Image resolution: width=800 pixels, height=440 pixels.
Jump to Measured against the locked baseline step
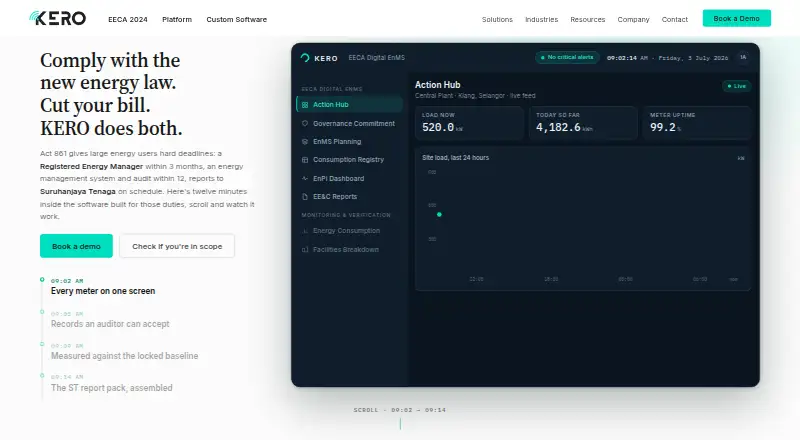tap(124, 351)
